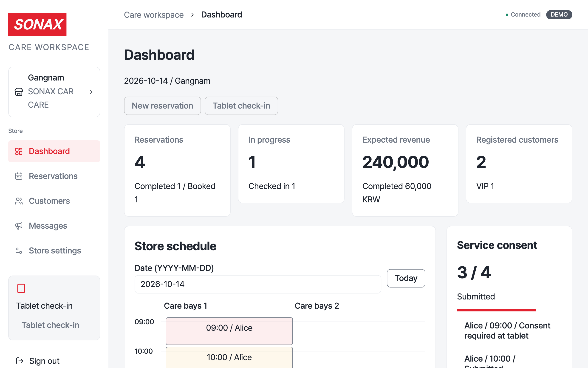588x368 pixels.
Task: Click the Tablet check-in link in sidebar card
Action: pyautogui.click(x=50, y=325)
